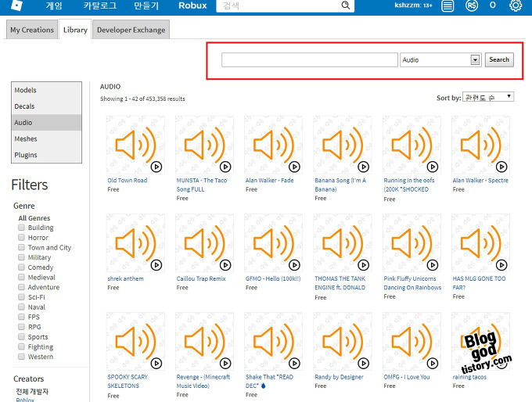Play GFMO - Hello preview
The height and width of the screenshot is (402, 532).
294,265
